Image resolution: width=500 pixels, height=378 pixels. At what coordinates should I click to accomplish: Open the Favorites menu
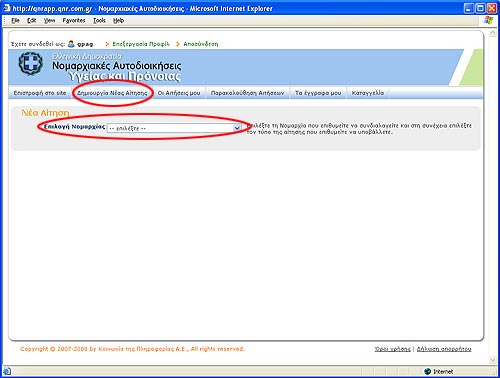point(74,21)
